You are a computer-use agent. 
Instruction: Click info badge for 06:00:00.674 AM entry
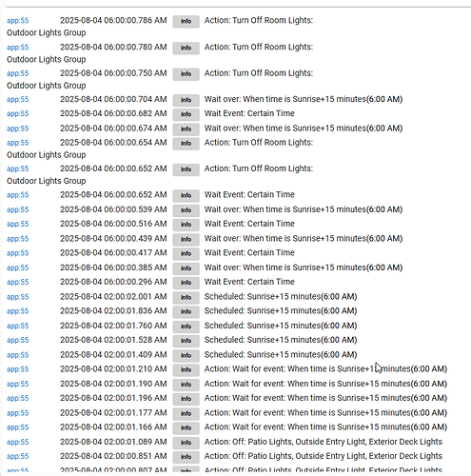tap(186, 129)
